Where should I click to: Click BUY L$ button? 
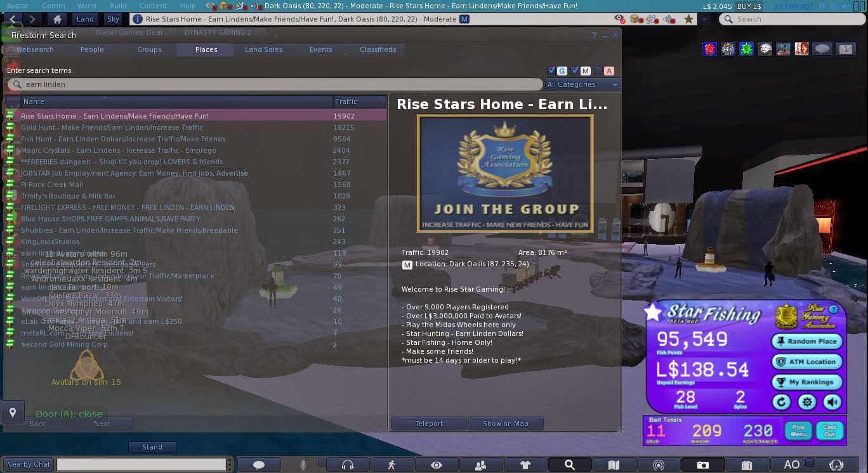point(749,6)
